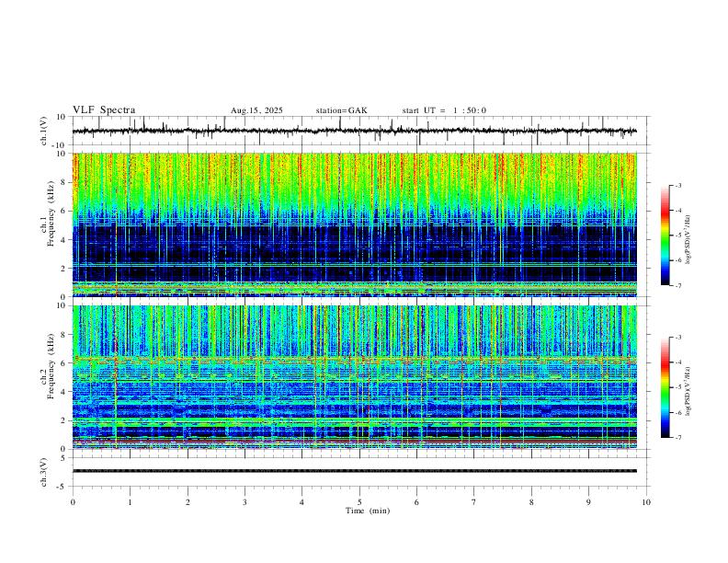
Task: Click the ch.1 voltage waveform trace
Action: click(x=354, y=131)
